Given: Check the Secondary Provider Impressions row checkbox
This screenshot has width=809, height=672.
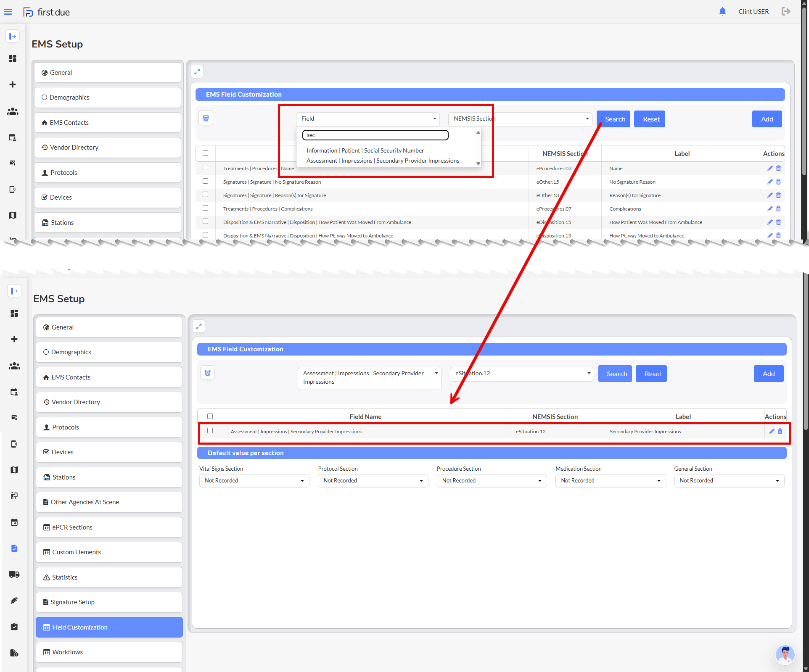Looking at the screenshot, I should [210, 431].
